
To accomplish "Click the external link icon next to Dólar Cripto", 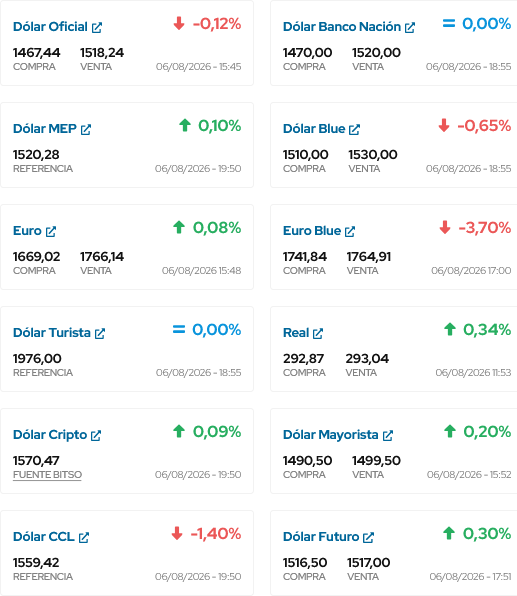I will [96, 436].
